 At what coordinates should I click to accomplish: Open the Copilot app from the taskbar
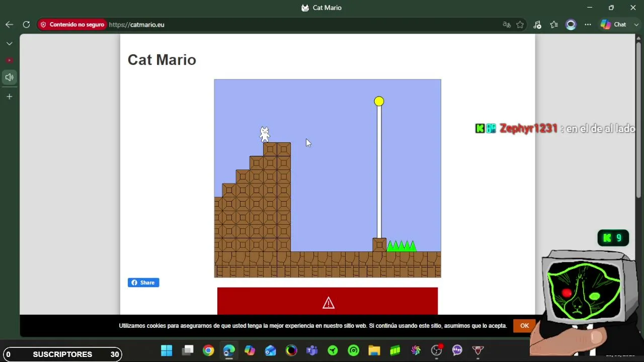(x=250, y=350)
